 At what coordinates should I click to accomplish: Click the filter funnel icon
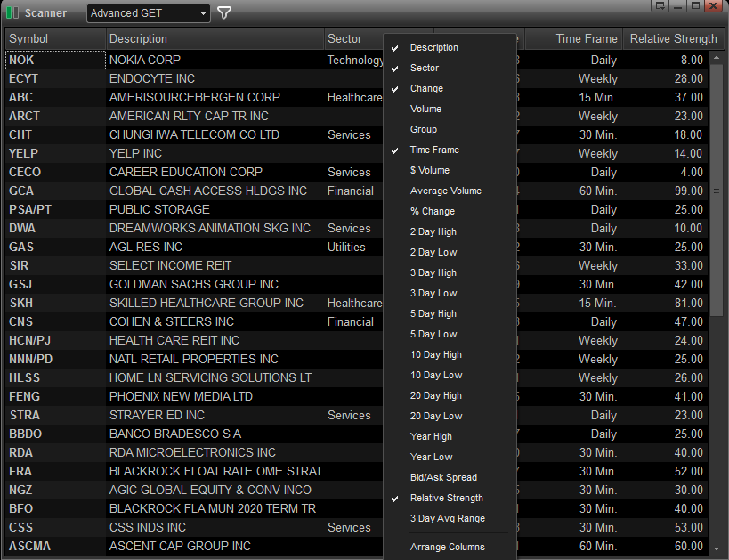[224, 13]
